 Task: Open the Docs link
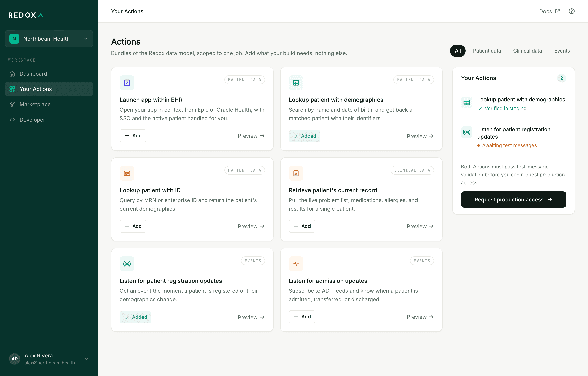[549, 11]
